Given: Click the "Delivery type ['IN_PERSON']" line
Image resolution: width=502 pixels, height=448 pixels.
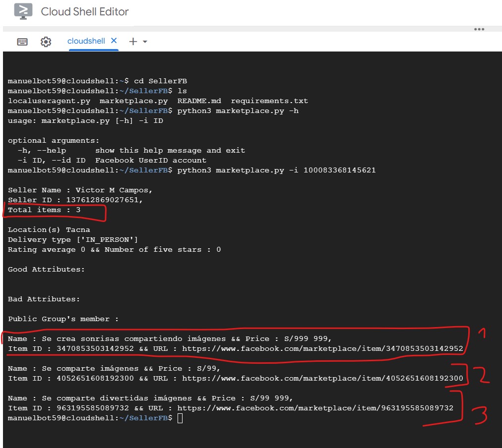Looking at the screenshot, I should coord(73,239).
